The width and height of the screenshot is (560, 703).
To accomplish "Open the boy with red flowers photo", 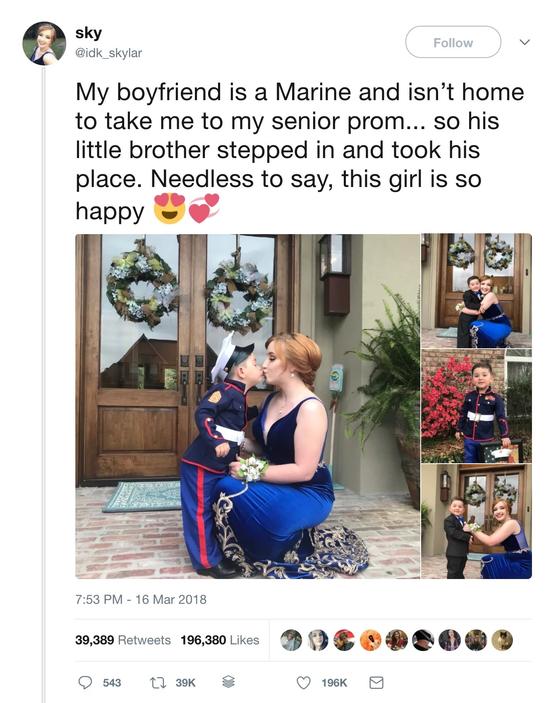I will coord(477,406).
